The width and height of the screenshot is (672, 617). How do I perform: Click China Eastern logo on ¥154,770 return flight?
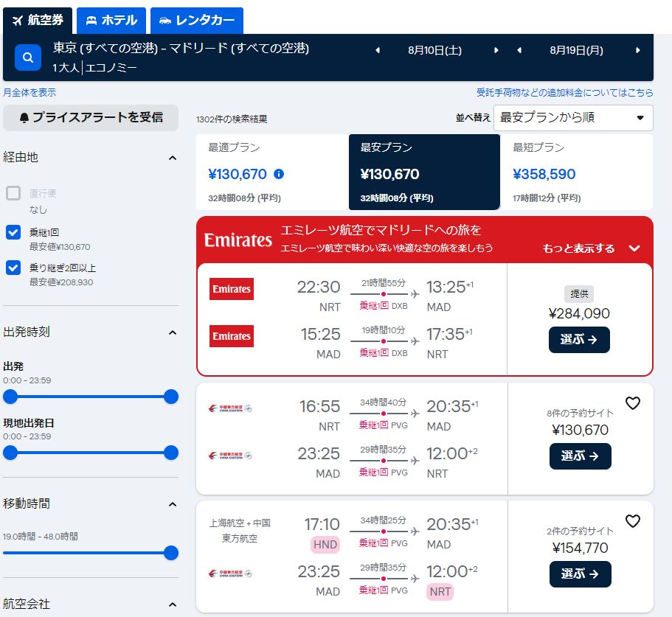[230, 574]
